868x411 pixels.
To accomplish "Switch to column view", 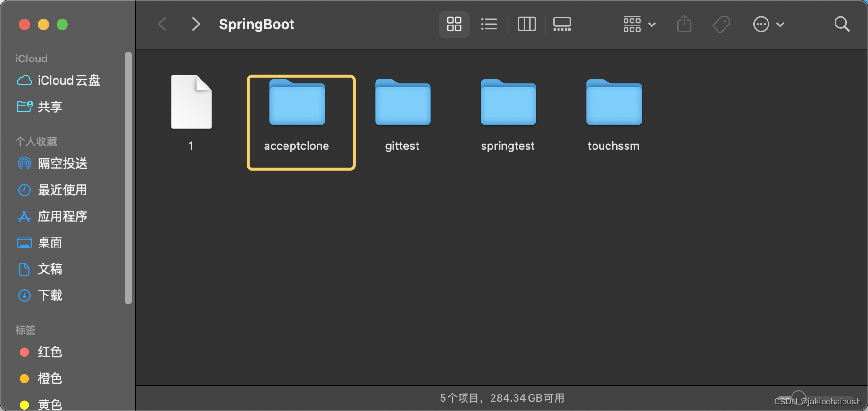I will click(x=527, y=24).
